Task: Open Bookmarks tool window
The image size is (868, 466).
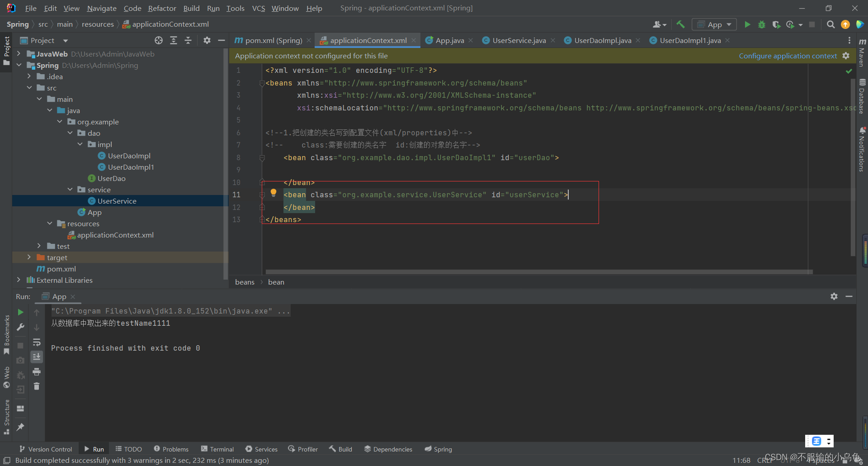Action: (6, 335)
